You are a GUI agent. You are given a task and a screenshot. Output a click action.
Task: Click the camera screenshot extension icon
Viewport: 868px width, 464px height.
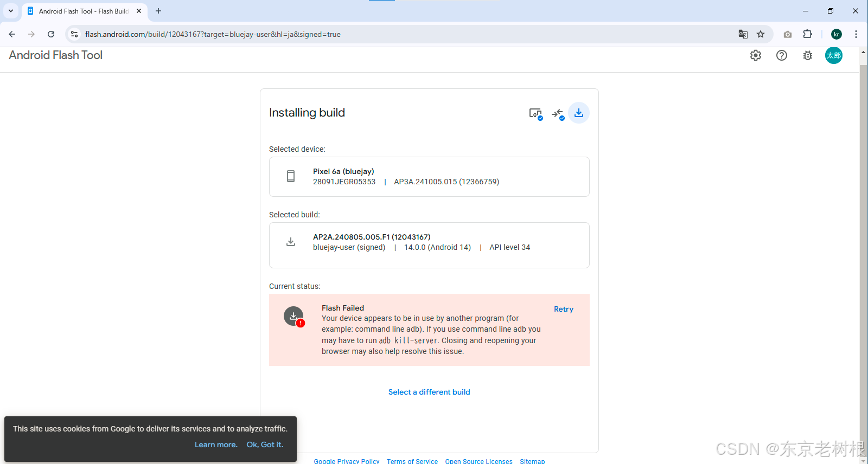(788, 34)
